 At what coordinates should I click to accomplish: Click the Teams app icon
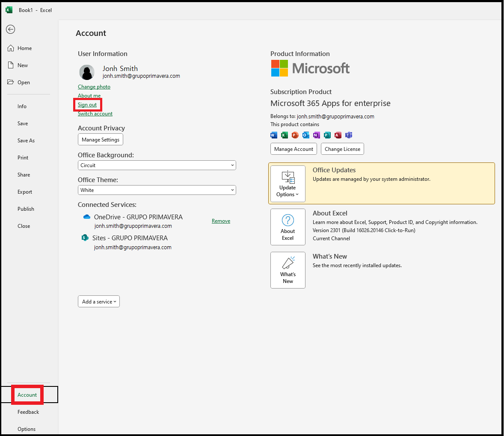point(348,135)
